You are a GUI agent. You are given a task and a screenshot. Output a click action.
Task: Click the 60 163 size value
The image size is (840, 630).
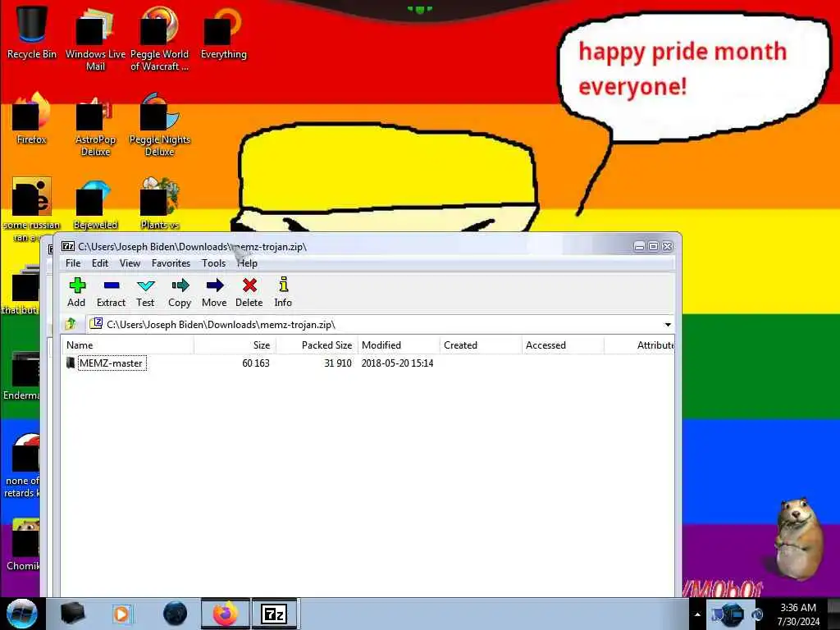click(256, 363)
